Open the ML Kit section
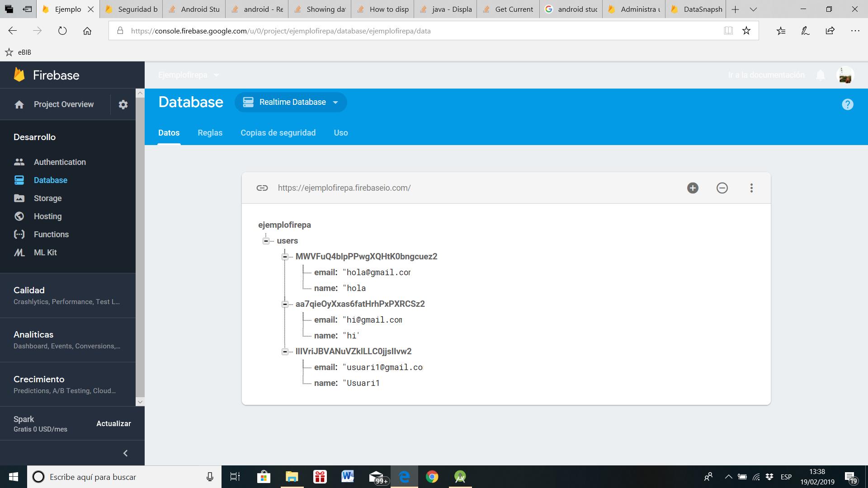Viewport: 868px width, 488px height. (x=45, y=252)
